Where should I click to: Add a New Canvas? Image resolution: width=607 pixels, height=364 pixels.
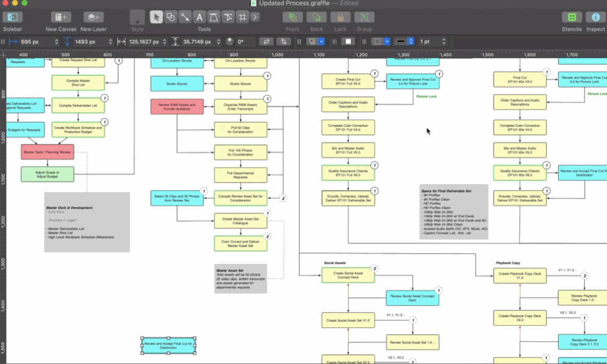[61, 18]
